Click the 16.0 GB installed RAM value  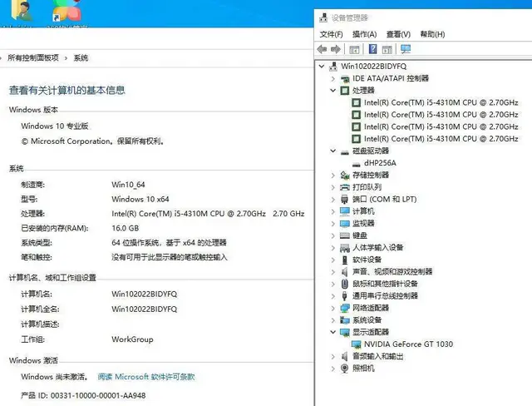(126, 229)
